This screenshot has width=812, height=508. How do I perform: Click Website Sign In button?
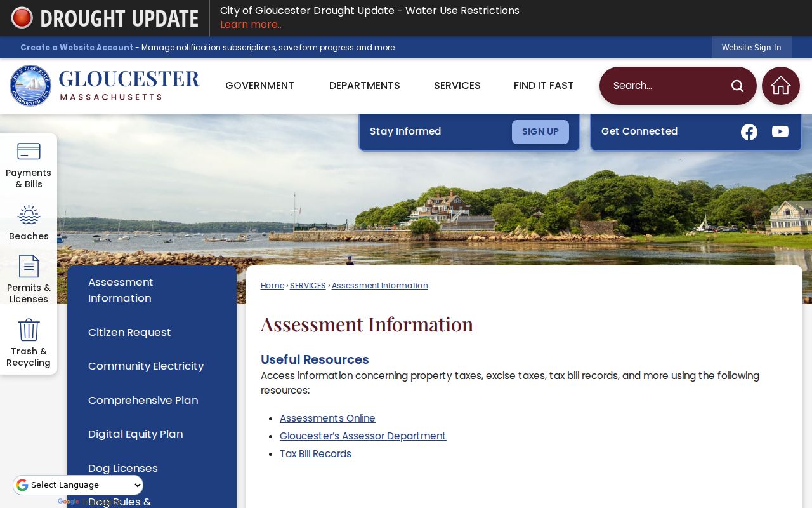(x=752, y=48)
